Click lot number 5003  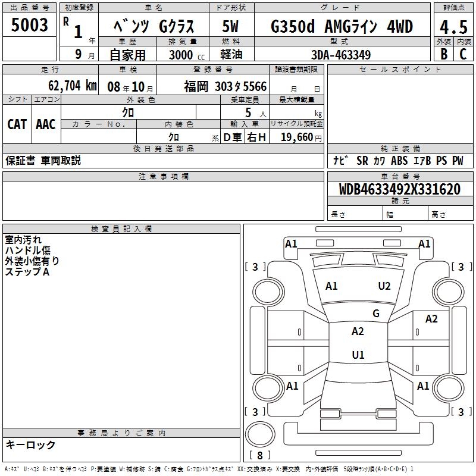point(30,26)
